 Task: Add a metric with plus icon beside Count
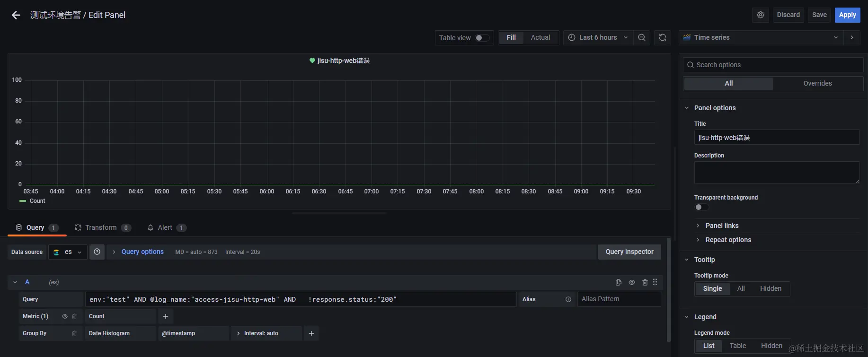pos(166,316)
